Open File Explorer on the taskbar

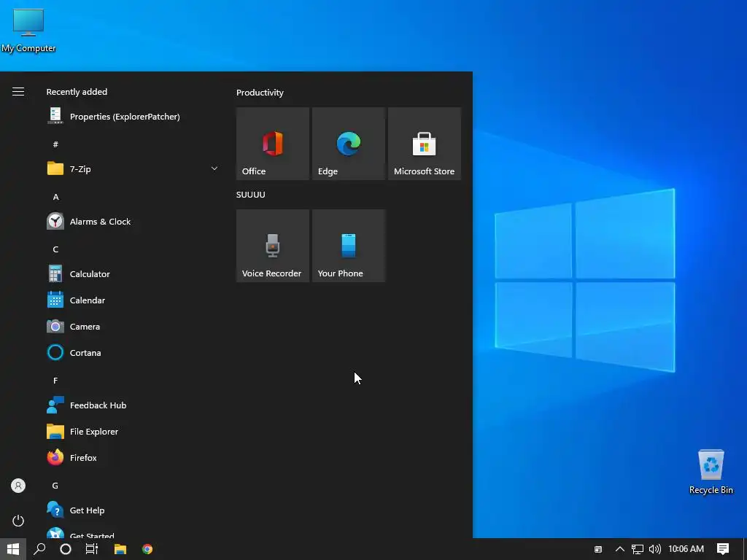click(120, 549)
